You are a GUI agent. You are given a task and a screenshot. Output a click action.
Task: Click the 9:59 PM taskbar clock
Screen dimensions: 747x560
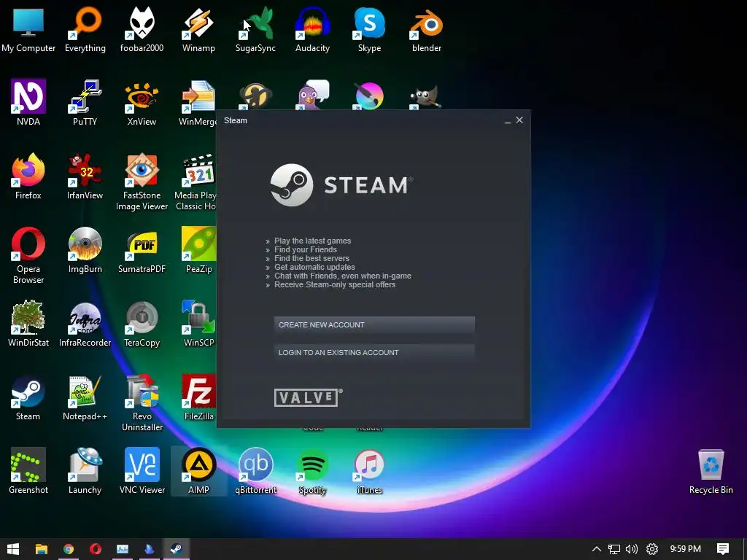point(685,549)
